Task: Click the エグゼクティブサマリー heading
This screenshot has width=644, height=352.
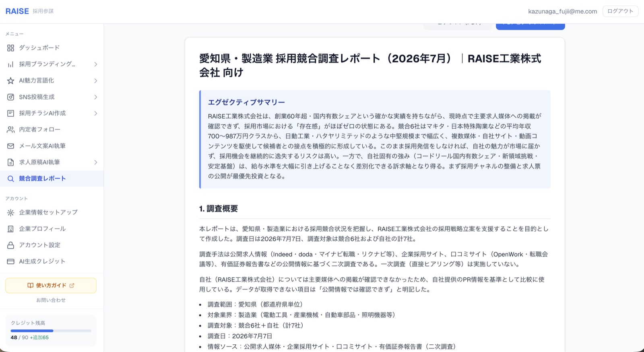Action: [x=246, y=102]
